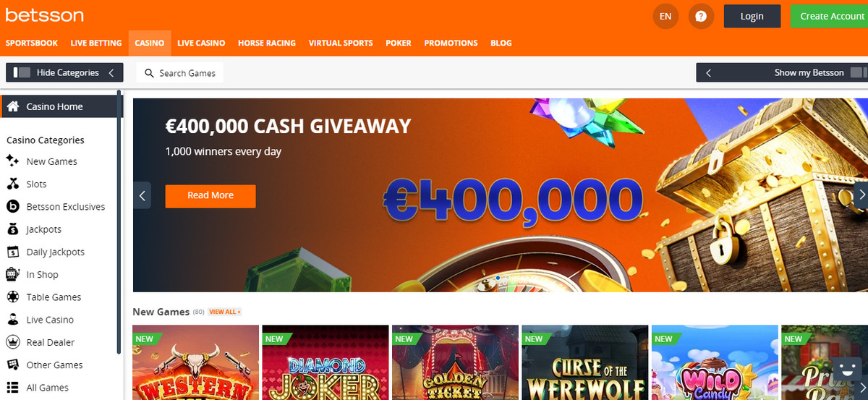Select the Slots cherry icon

(12, 184)
